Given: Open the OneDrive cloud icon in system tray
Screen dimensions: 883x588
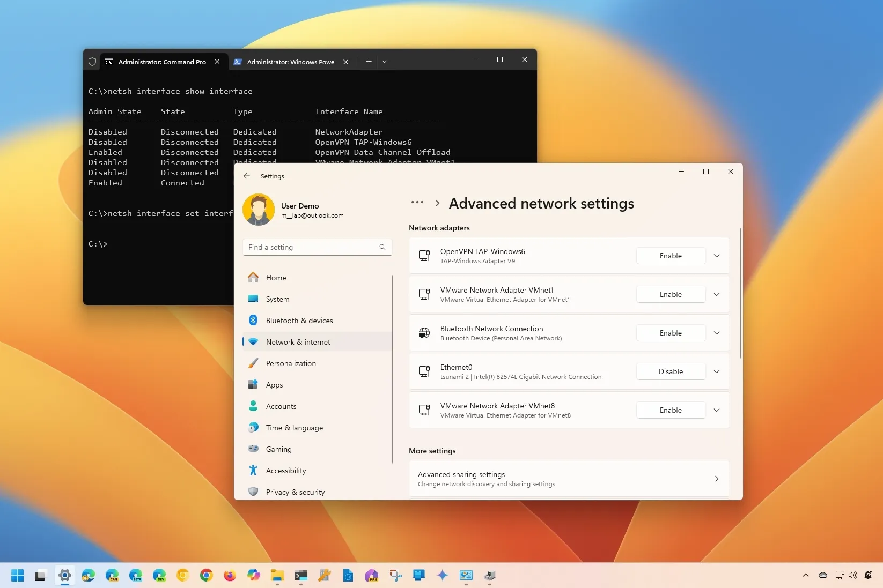Looking at the screenshot, I should click(x=822, y=575).
